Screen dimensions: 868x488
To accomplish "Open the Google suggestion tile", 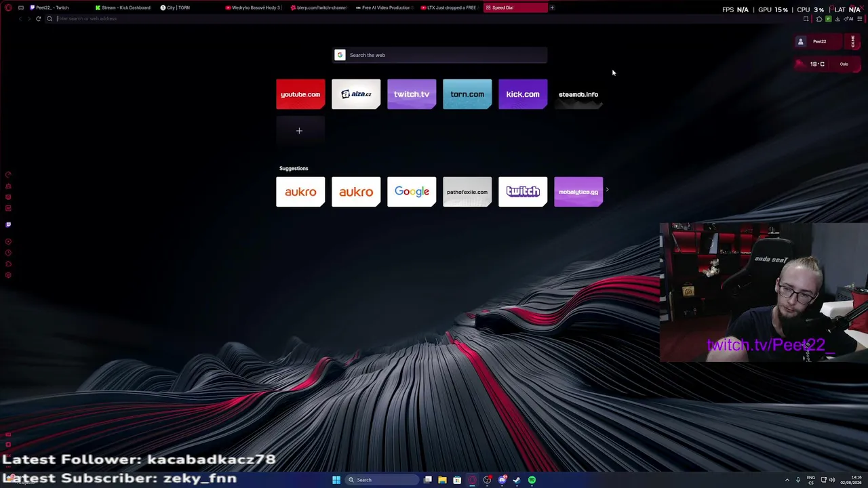I will [412, 192].
